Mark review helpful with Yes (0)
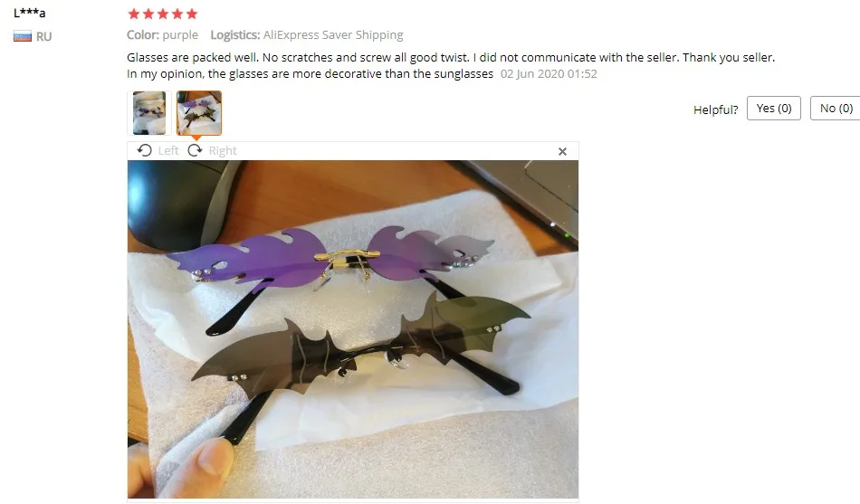The height and width of the screenshot is (504, 860). (x=773, y=109)
